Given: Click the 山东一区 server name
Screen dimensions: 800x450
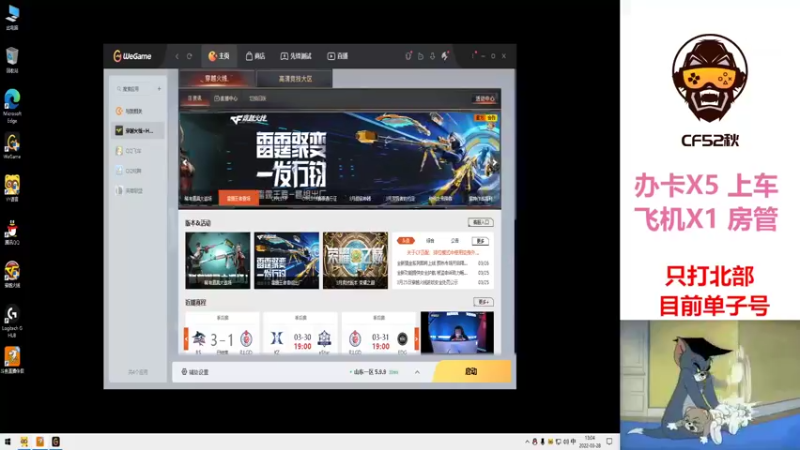Looking at the screenshot, I should coord(370,372).
